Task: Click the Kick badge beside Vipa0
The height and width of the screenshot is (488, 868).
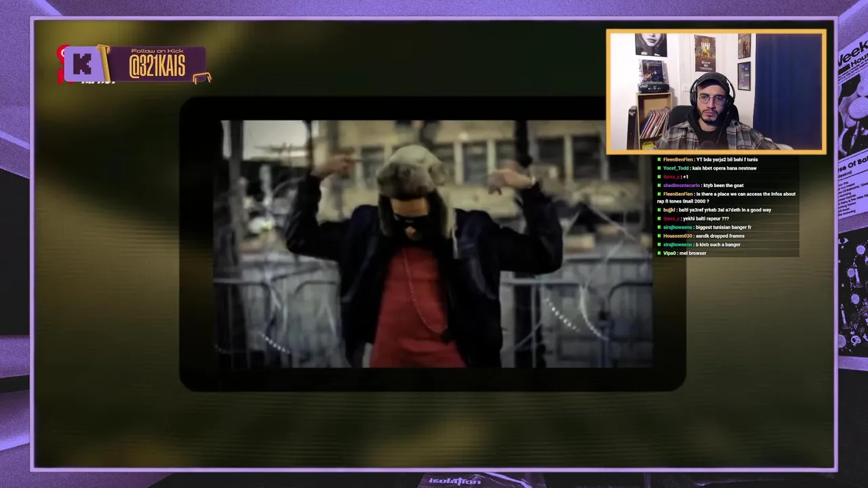Action: (659, 253)
